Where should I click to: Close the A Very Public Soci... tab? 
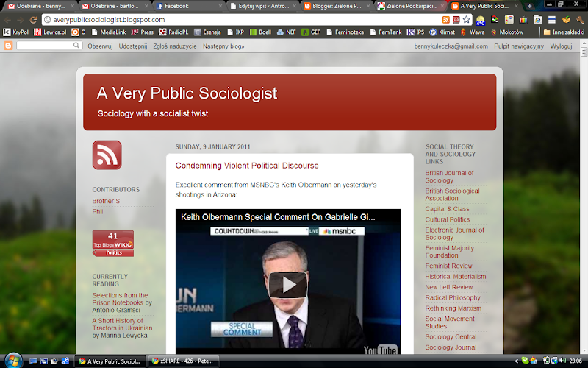click(516, 6)
